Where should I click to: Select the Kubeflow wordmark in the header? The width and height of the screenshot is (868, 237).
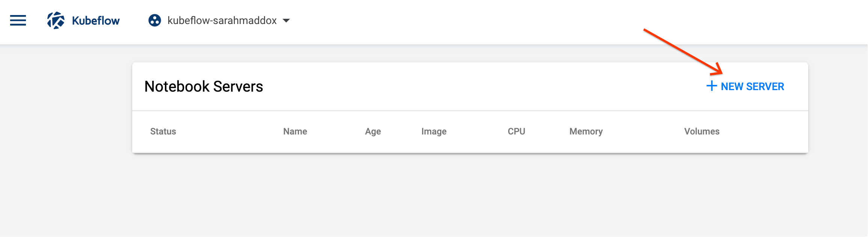tap(95, 21)
